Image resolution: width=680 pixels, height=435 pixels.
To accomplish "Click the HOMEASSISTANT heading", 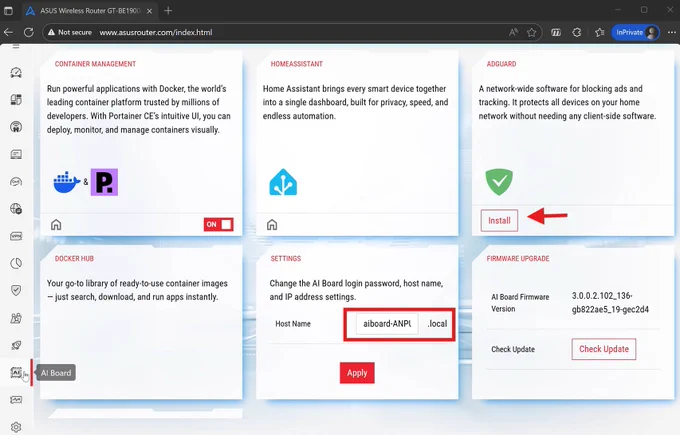I will 297,64.
